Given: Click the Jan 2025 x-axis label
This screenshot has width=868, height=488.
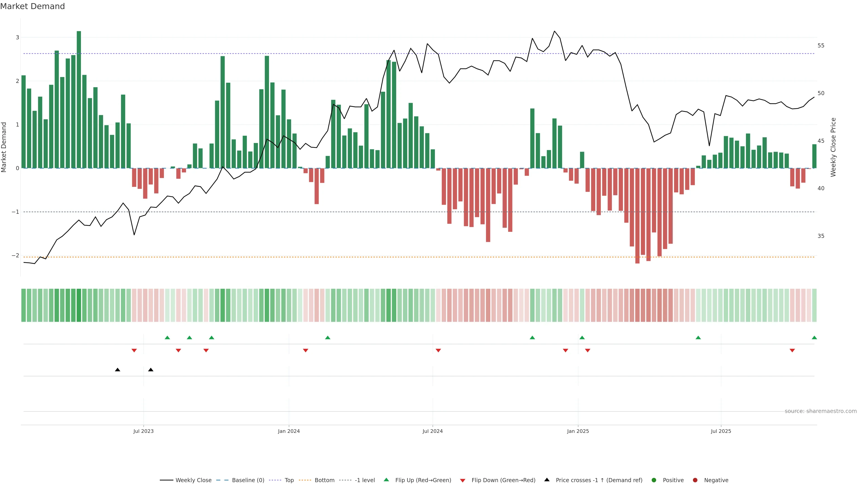Looking at the screenshot, I should point(578,431).
